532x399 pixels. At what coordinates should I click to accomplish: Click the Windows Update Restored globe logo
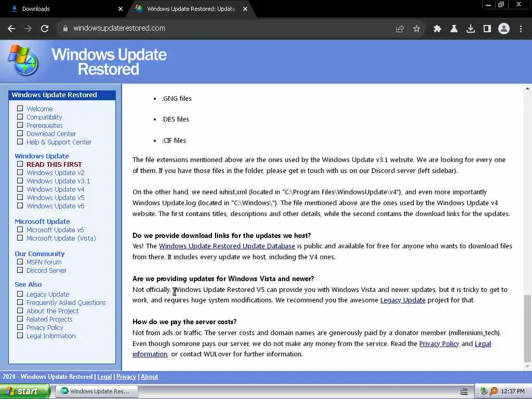[x=23, y=60]
